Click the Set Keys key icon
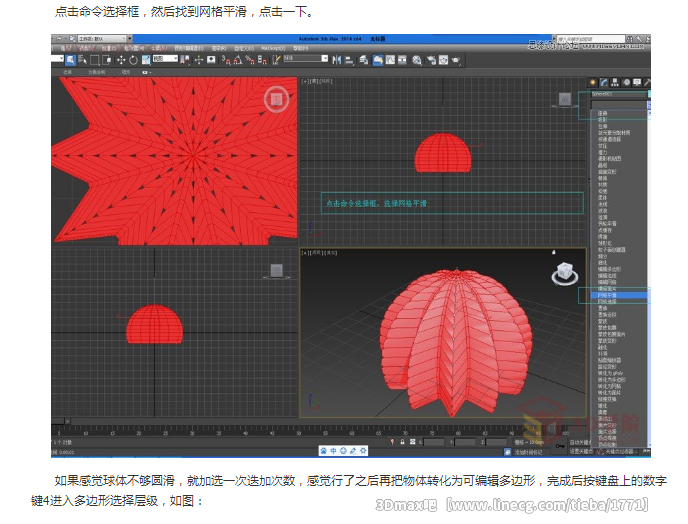This screenshot has width=688, height=524. [560, 445]
